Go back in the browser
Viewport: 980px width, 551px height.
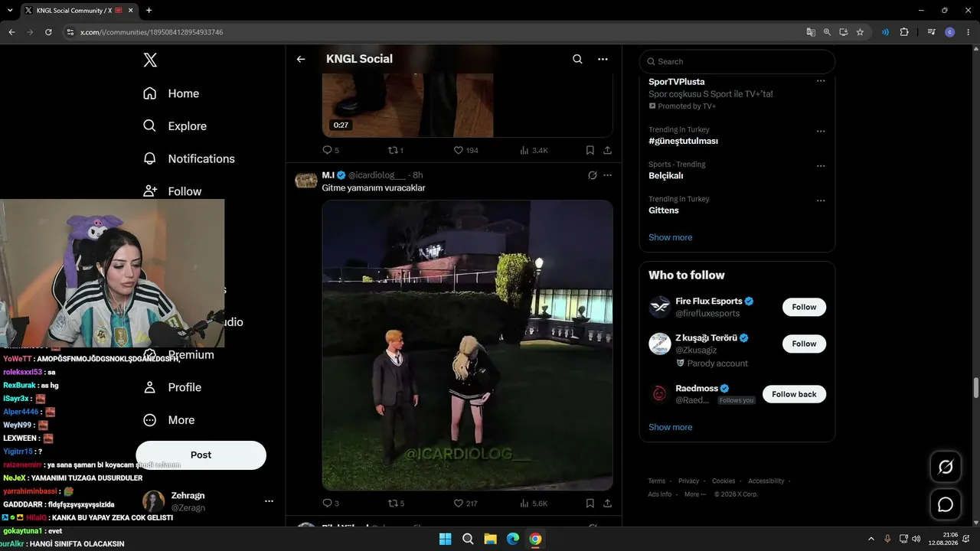pos(11,32)
